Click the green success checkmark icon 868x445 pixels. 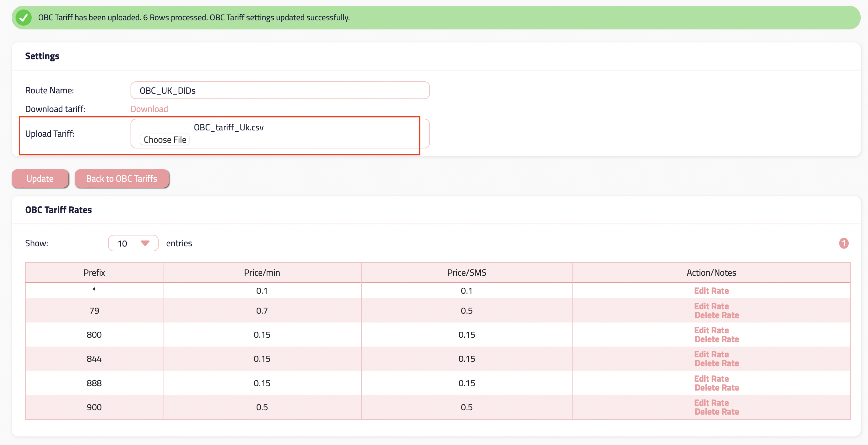[23, 17]
